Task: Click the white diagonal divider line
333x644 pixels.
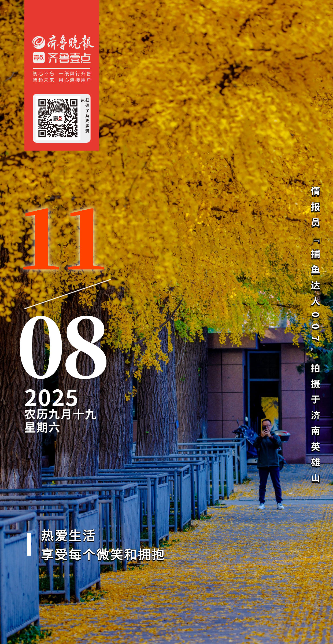Action: point(68,294)
